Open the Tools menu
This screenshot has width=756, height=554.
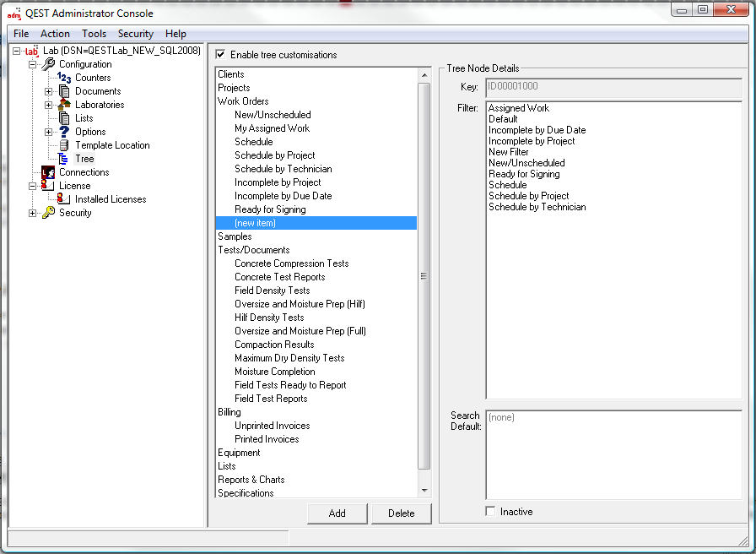pyautogui.click(x=94, y=34)
